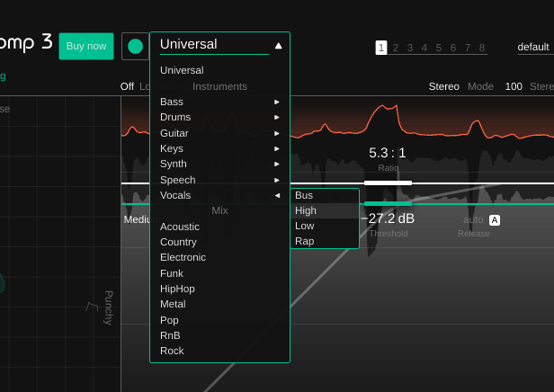Click the green Threshold slider handle

pos(388,203)
